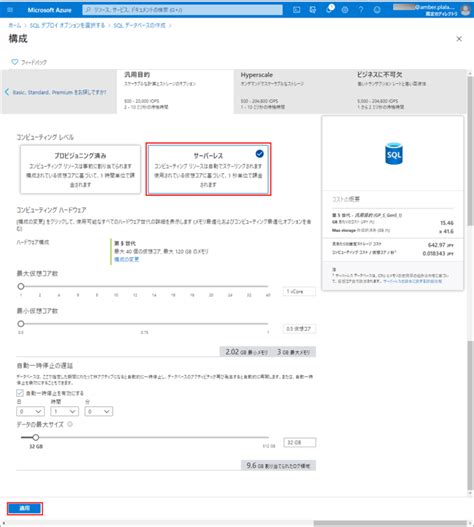Open the hours dropdown for auto-pause delay
This screenshot has height=527, width=474.
coord(65,411)
